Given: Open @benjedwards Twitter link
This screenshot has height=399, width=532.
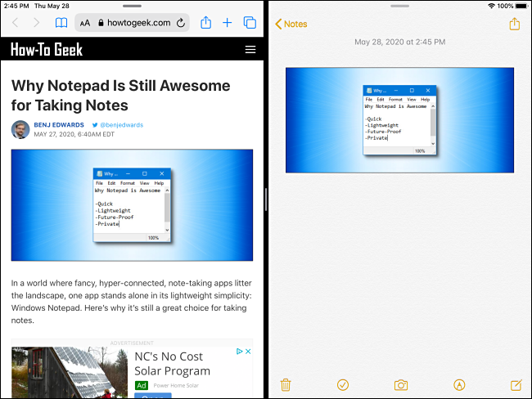Looking at the screenshot, I should coord(118,125).
